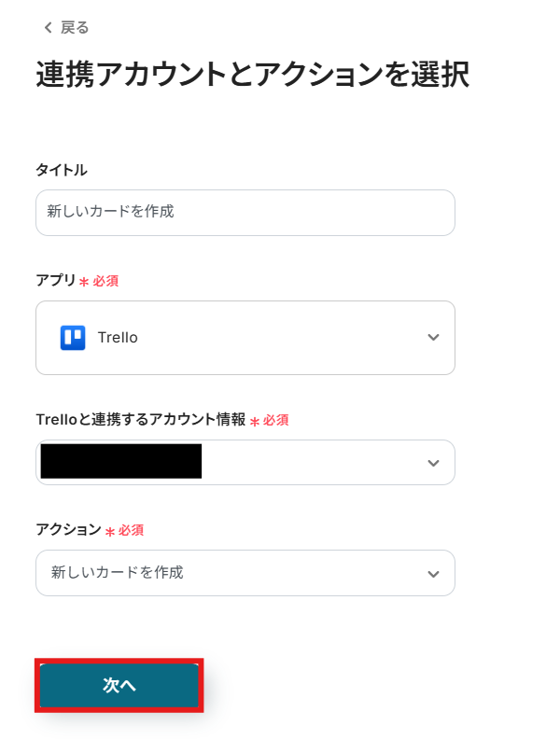Open the アプリ selector showing Trello

(245, 338)
